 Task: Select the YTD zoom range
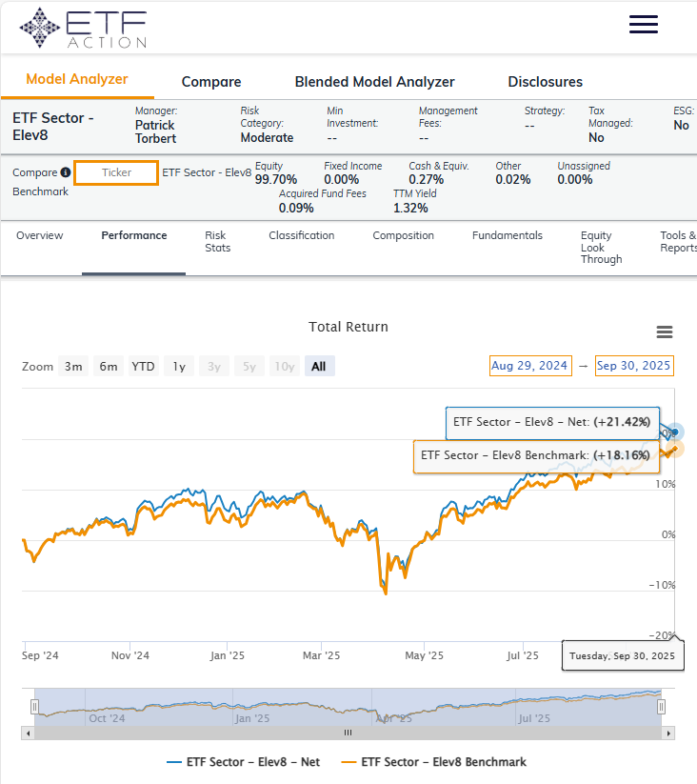pos(143,367)
